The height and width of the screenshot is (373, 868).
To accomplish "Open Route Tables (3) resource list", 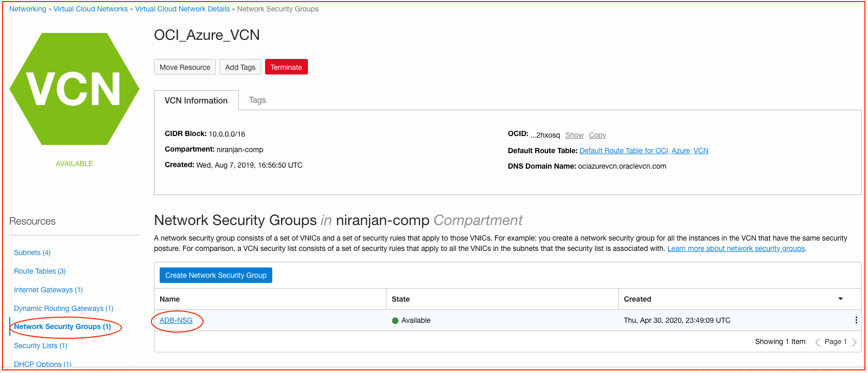I will 40,271.
